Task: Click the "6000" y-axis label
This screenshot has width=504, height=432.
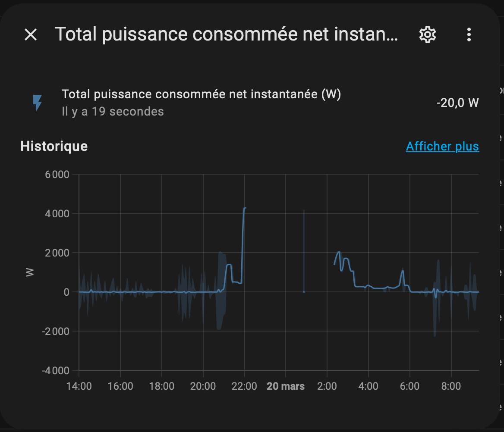Action: pos(57,175)
